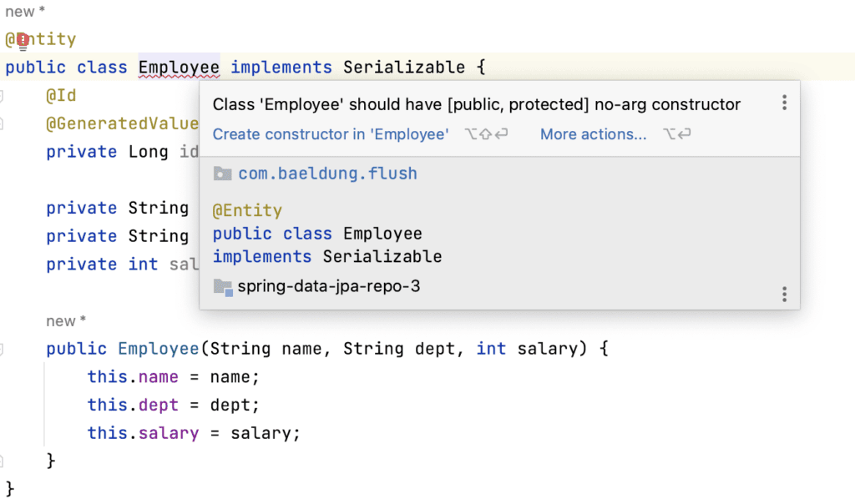Click the red error bulb on @Entity

point(23,40)
